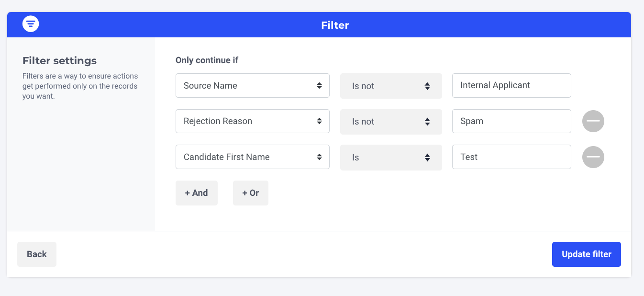
Task: Add an And condition
Action: (x=196, y=193)
